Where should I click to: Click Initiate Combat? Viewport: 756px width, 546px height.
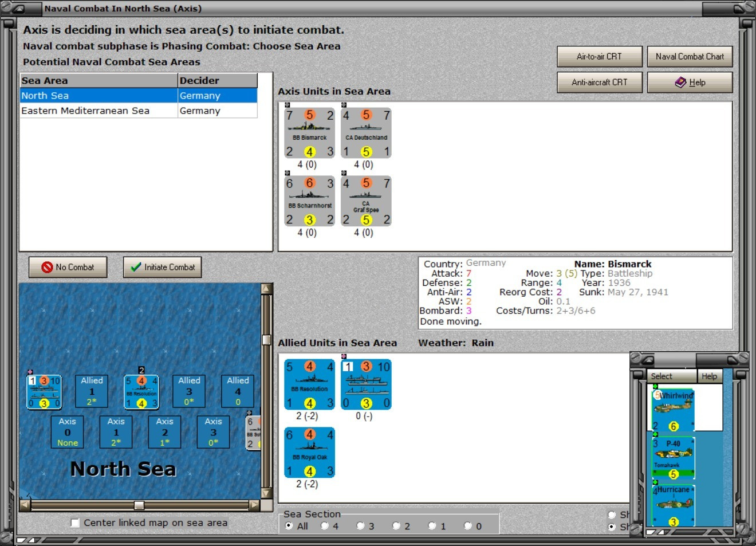coord(163,267)
